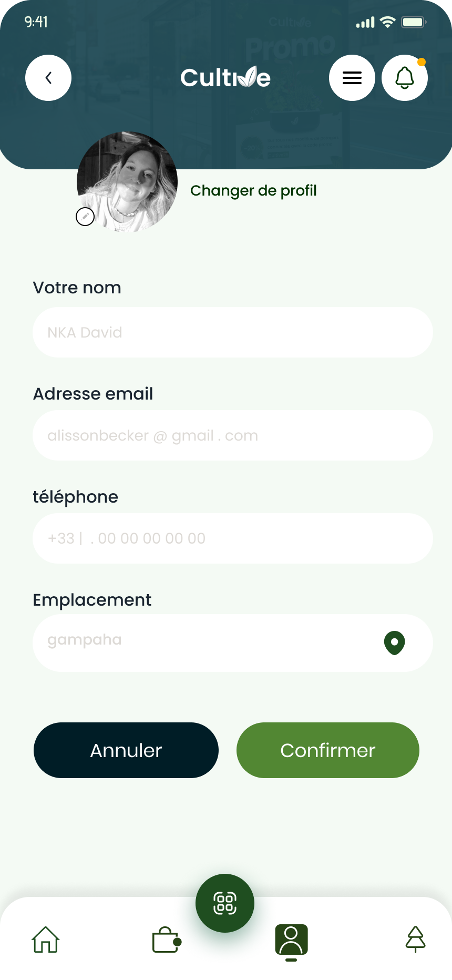Open the wallet tab

click(166, 940)
